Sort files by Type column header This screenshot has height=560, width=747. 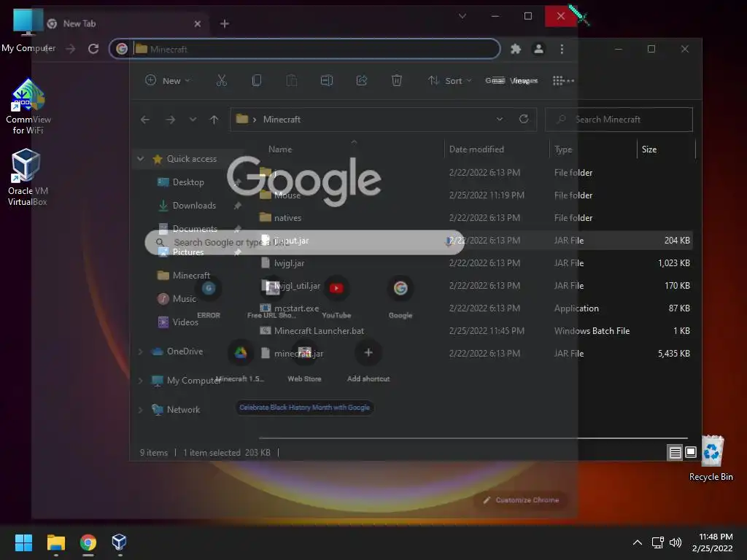tap(563, 149)
